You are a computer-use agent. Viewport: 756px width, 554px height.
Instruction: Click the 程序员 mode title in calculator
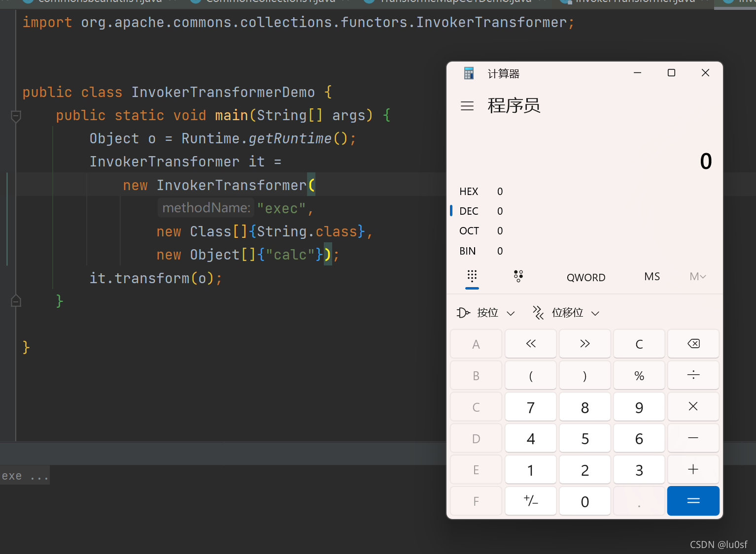(x=514, y=105)
